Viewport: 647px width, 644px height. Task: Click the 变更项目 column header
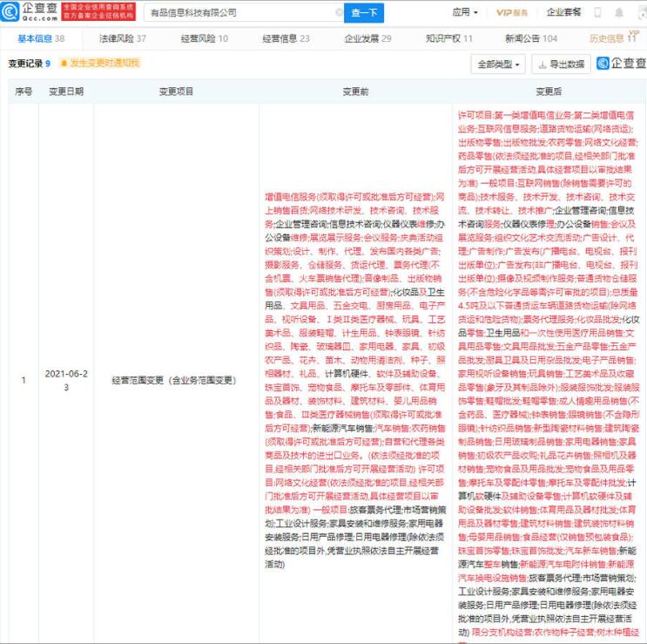click(x=176, y=92)
